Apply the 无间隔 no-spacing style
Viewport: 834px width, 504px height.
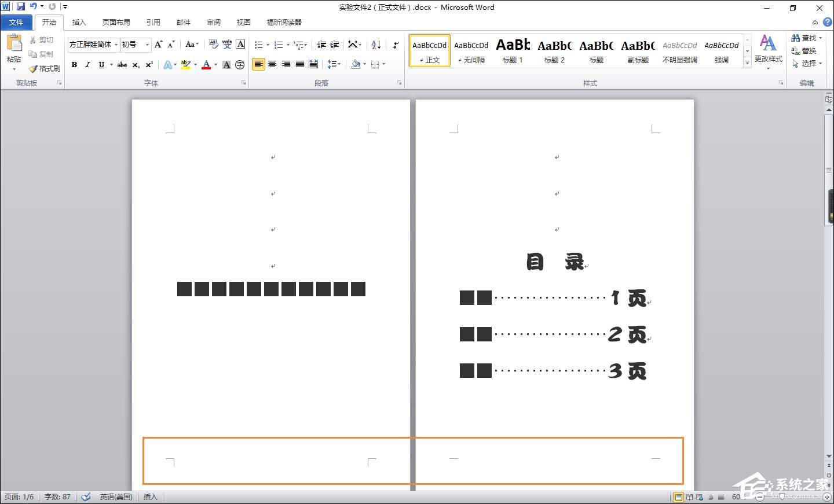point(471,51)
